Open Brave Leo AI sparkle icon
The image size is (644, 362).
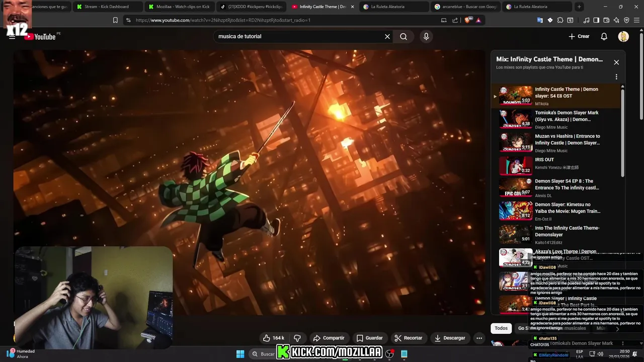pos(616,20)
